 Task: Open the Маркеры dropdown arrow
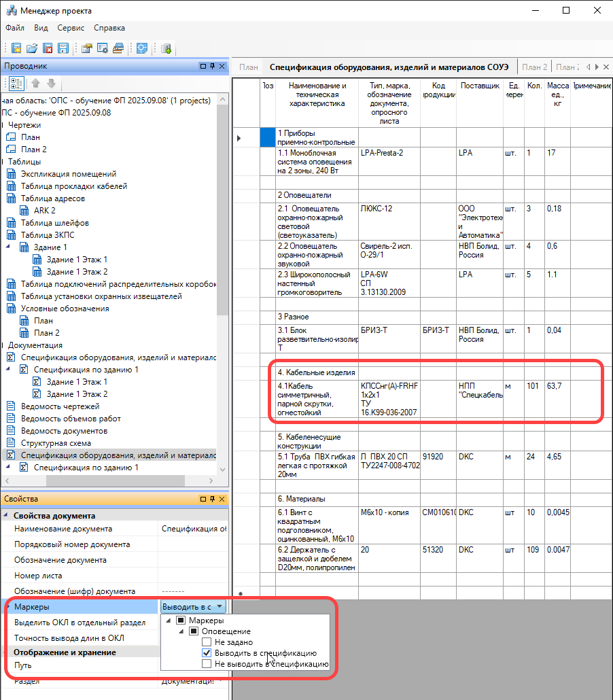coord(220,606)
